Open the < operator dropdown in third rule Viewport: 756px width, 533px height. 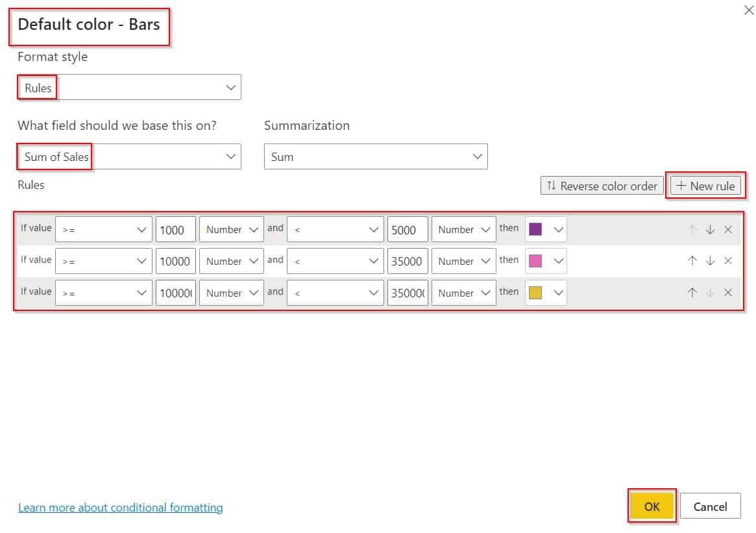click(335, 293)
